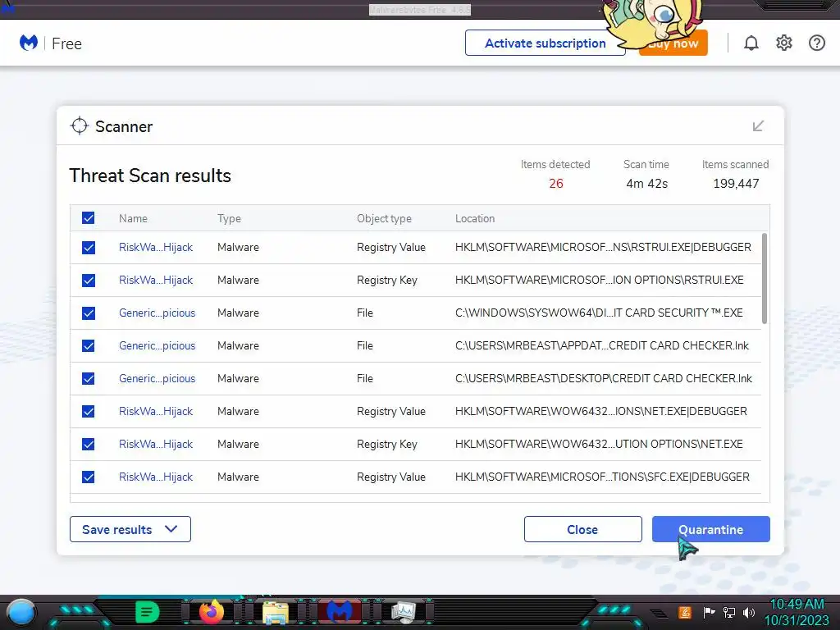Click the scan time 4m 42s value
840x630 pixels.
[646, 184]
